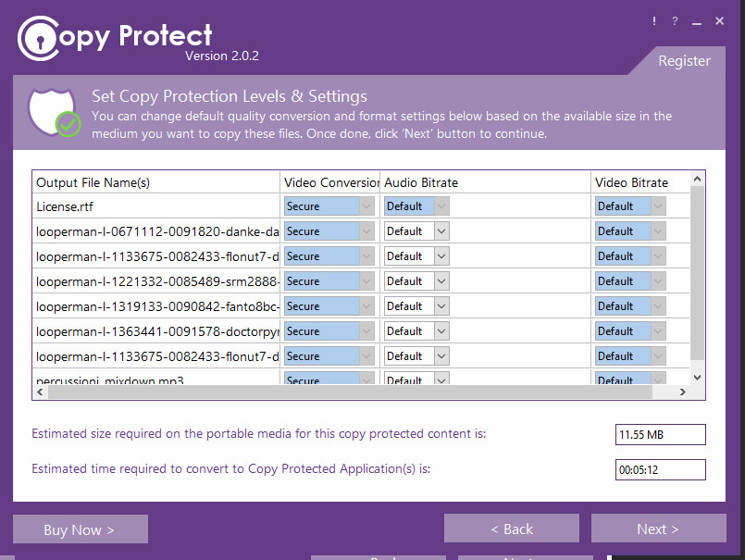Open the Register tab
The image size is (745, 560).
(x=684, y=61)
